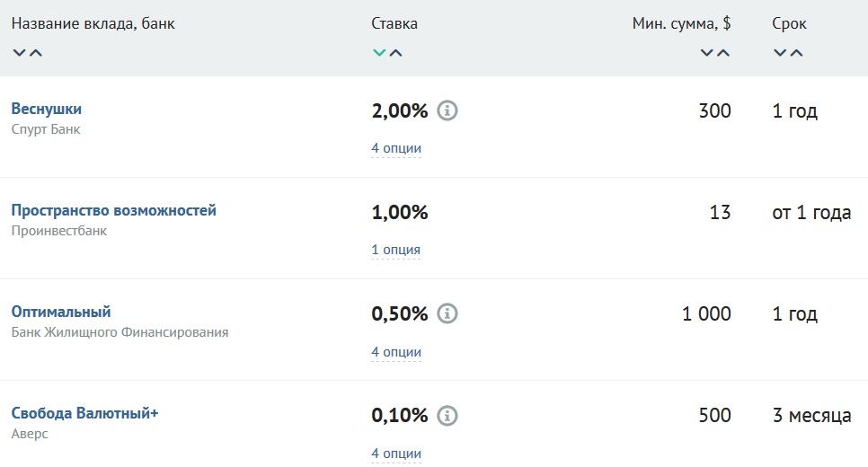
Task: Sort Ставка column ascending arrow
Action: point(395,53)
